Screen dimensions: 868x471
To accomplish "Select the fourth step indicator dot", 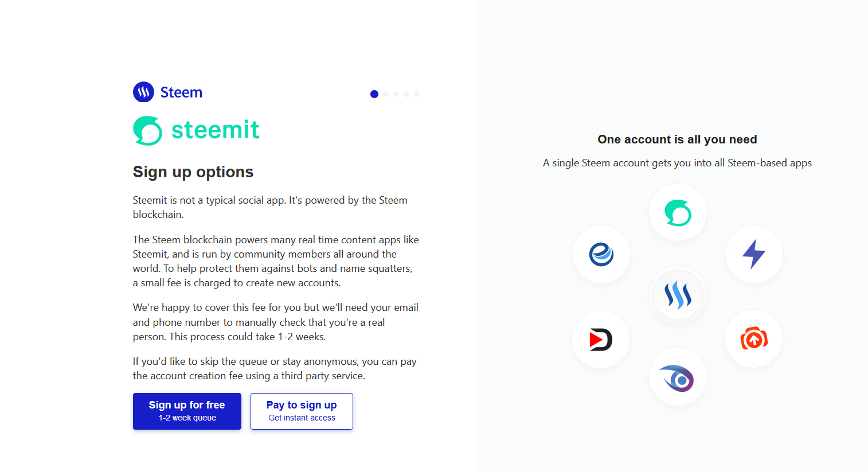I will (x=406, y=94).
